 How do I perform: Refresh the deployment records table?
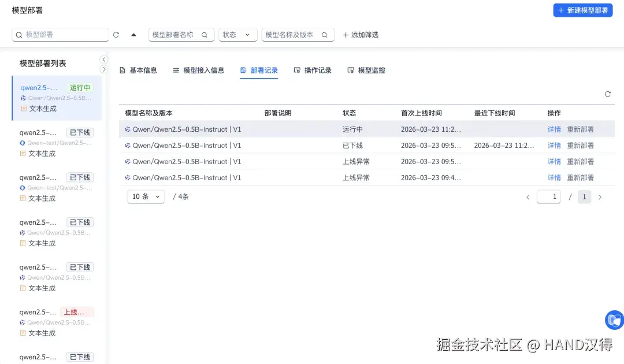[x=608, y=94]
